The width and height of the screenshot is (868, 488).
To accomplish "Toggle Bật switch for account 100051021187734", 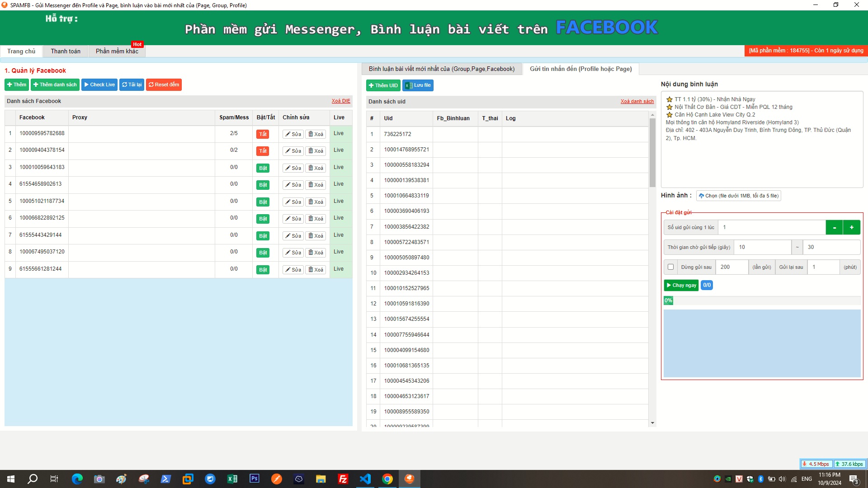I will [263, 202].
